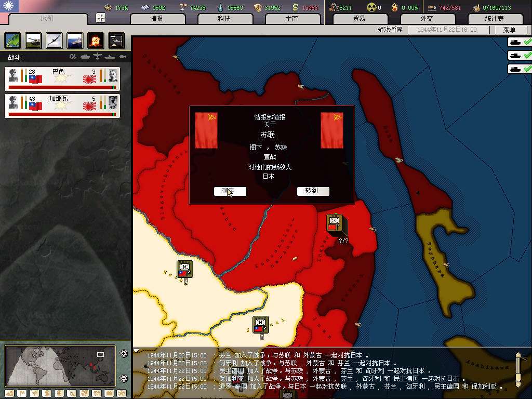Expand the message log corner triangle
Image resolution: width=532 pixels, height=399 pixels.
(x=136, y=351)
